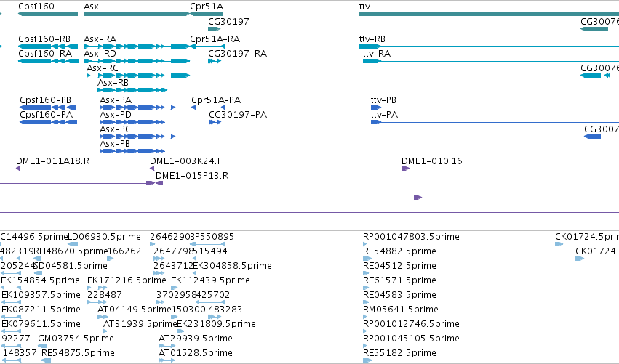Select the RP001047803.5prime EST label
Image resolution: width=619 pixels, height=364 pixels.
[411, 237]
